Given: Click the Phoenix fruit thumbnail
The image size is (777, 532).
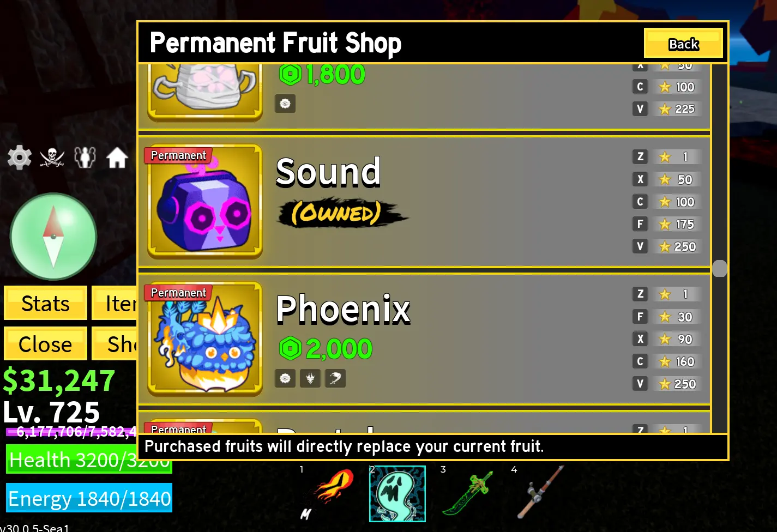Looking at the screenshot, I should click(x=205, y=338).
